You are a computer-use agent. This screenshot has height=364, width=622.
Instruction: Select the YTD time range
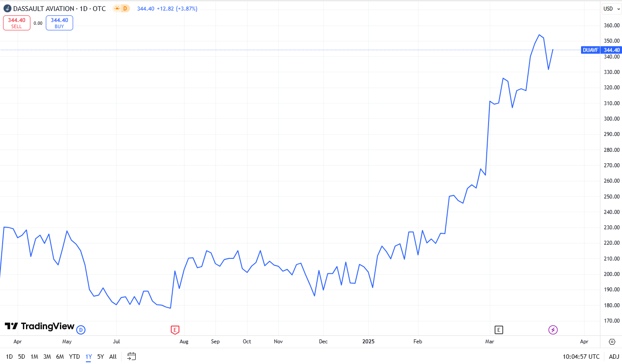pos(74,357)
